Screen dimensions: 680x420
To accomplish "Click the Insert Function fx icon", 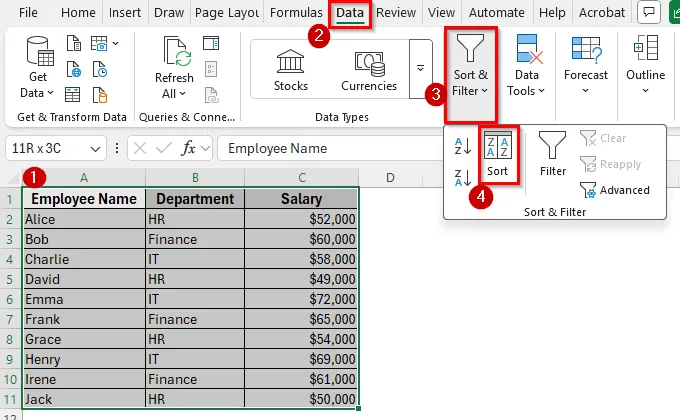I will pyautogui.click(x=188, y=148).
